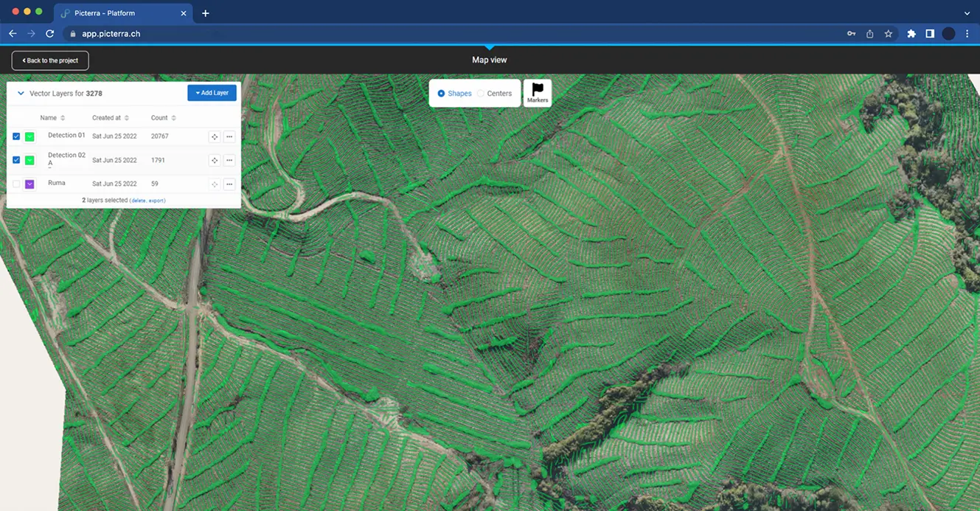Click Back to the project button

(x=50, y=60)
